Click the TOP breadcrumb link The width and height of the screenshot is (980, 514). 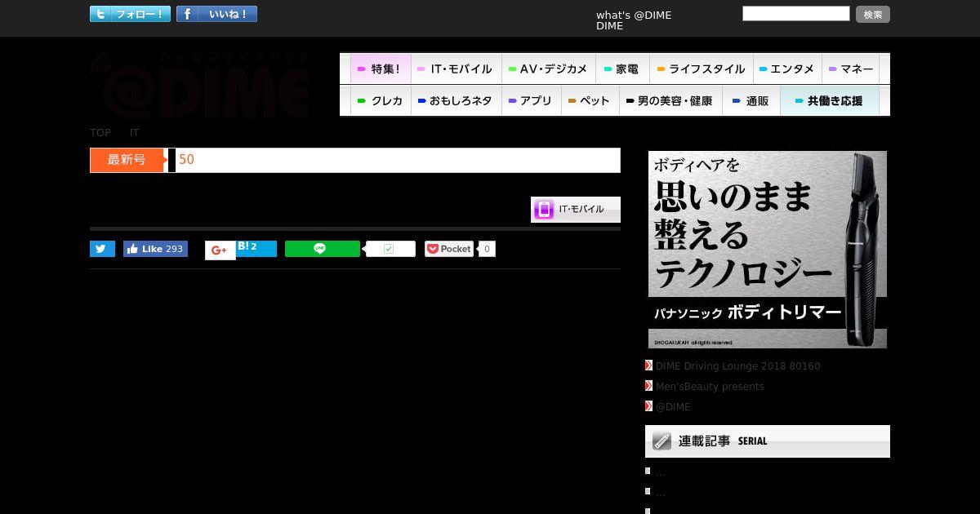click(x=100, y=132)
